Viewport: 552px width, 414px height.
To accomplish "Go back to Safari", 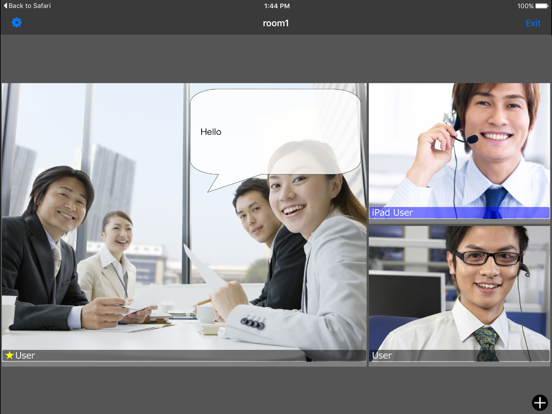I will (27, 6).
